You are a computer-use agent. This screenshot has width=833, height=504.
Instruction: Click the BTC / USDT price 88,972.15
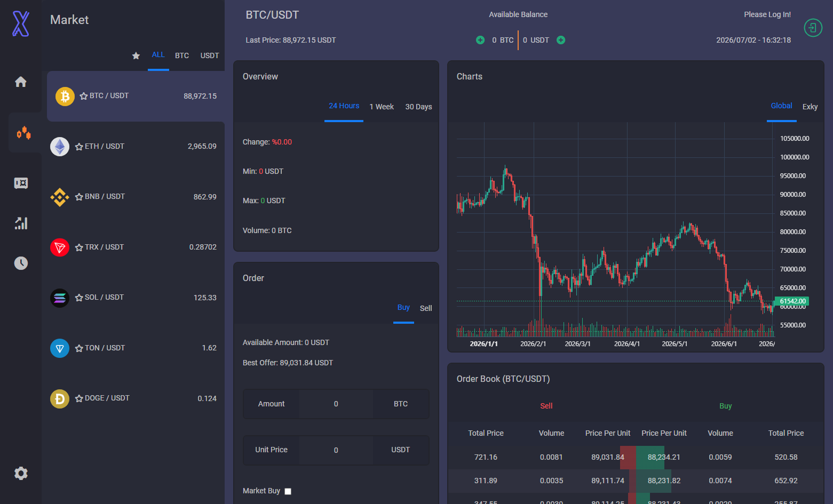(200, 96)
